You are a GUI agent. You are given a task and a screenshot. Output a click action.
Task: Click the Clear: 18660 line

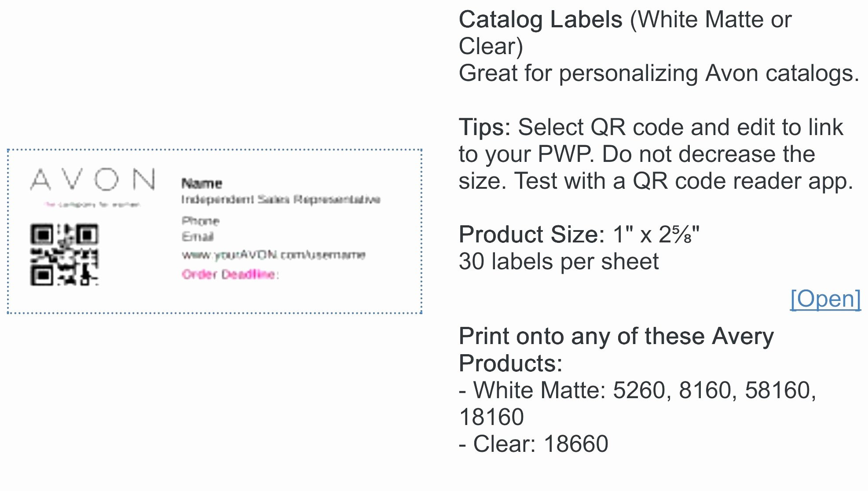point(534,444)
